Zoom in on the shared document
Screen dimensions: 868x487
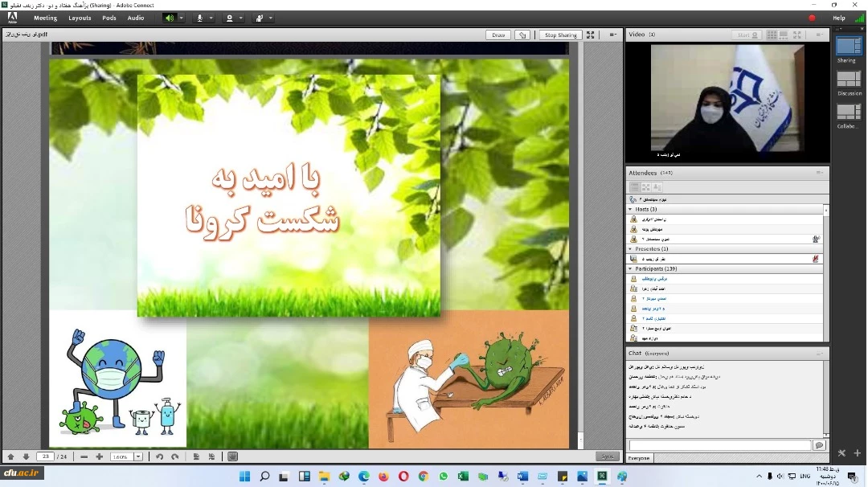pyautogui.click(x=100, y=456)
